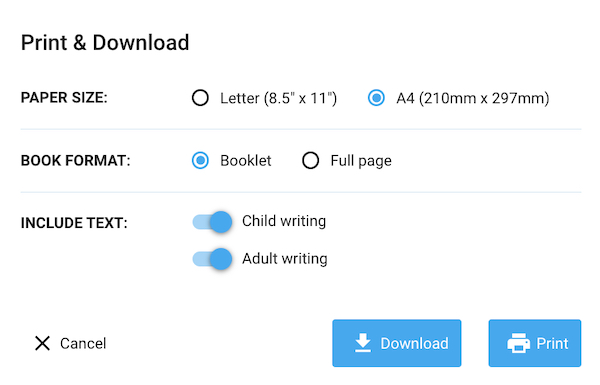Choose the Full page format radio button
This screenshot has height=385, width=600.
click(x=310, y=160)
